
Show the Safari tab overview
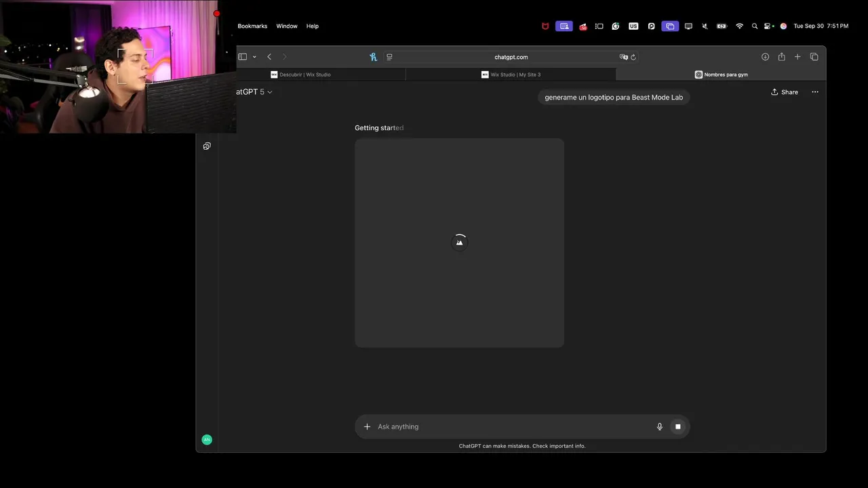[814, 57]
